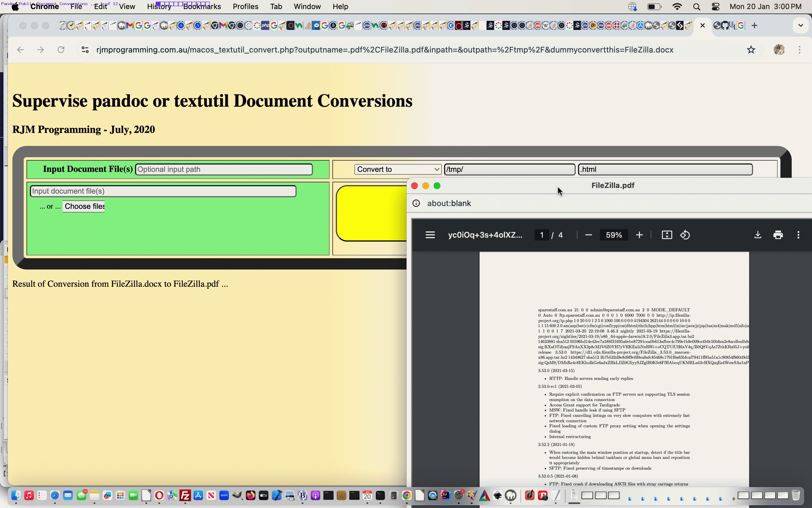Open PDF viewer more actions menu
812x508 pixels.
click(x=798, y=235)
